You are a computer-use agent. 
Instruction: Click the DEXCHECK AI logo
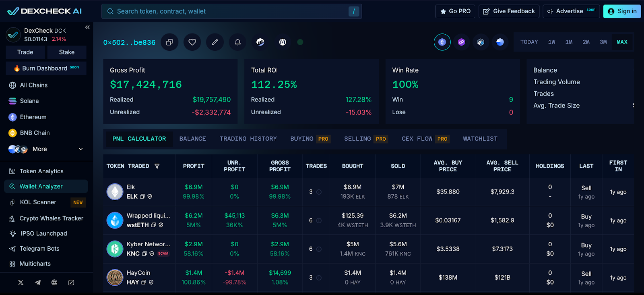(45, 11)
